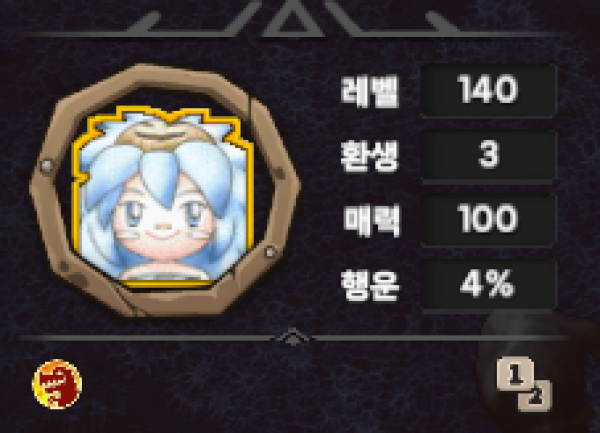This screenshot has width=600, height=433.
Task: Select the tile numbered 1
Action: click(x=515, y=374)
